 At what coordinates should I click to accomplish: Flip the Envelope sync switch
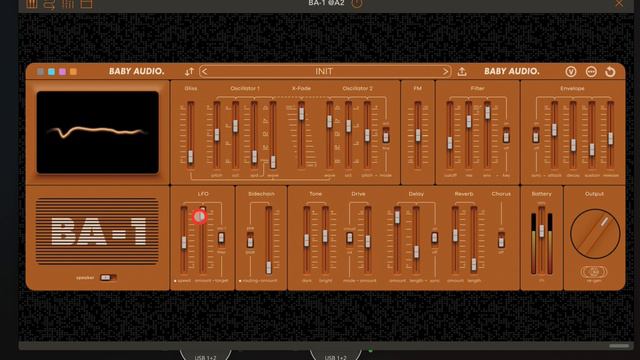point(536,136)
